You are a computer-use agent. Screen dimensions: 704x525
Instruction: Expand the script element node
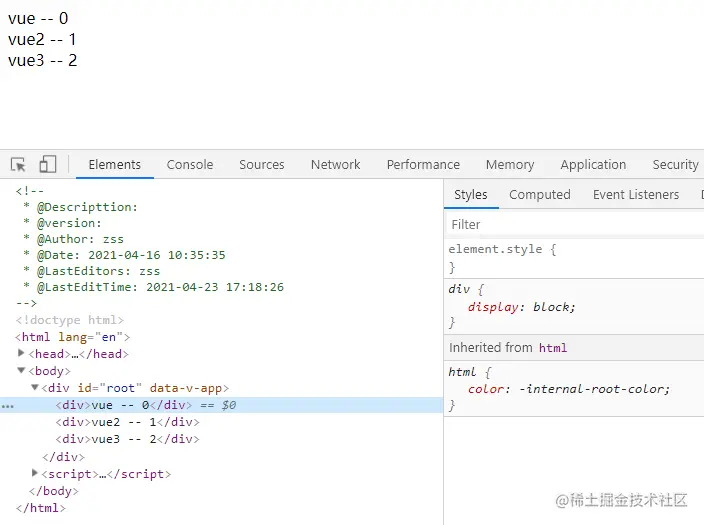35,473
